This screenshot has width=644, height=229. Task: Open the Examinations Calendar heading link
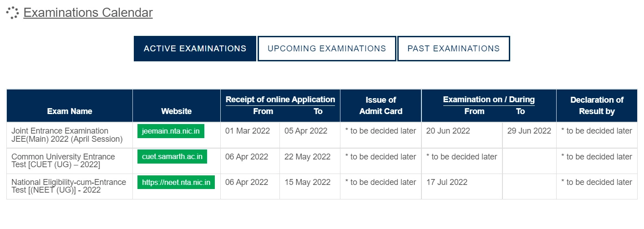(x=88, y=13)
